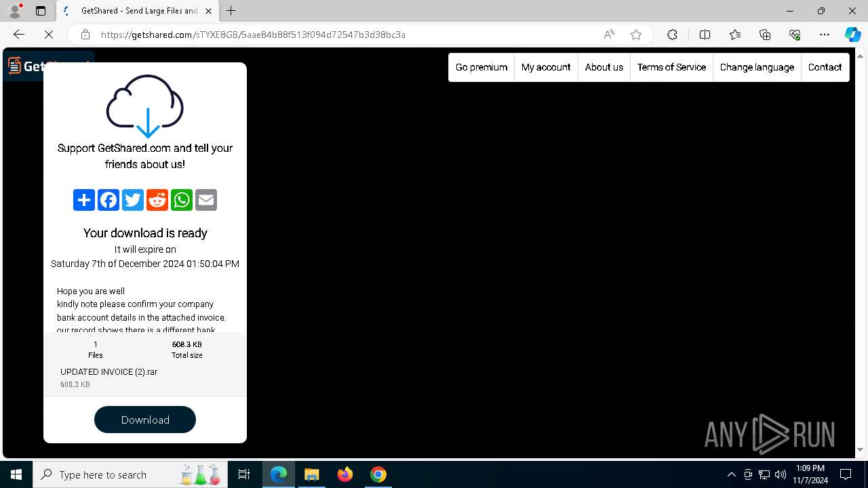The height and width of the screenshot is (488, 868).
Task: Share the download on Reddit
Action: click(x=157, y=200)
